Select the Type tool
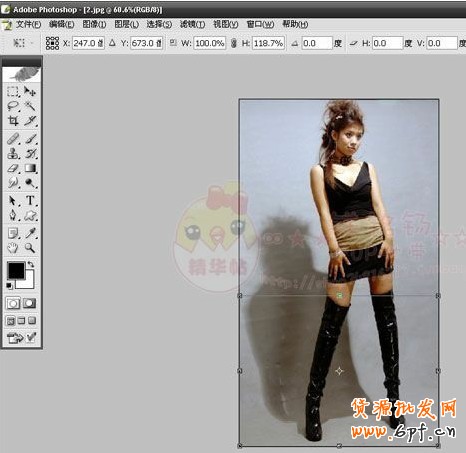Screen dimensions: 466x453 [30, 200]
